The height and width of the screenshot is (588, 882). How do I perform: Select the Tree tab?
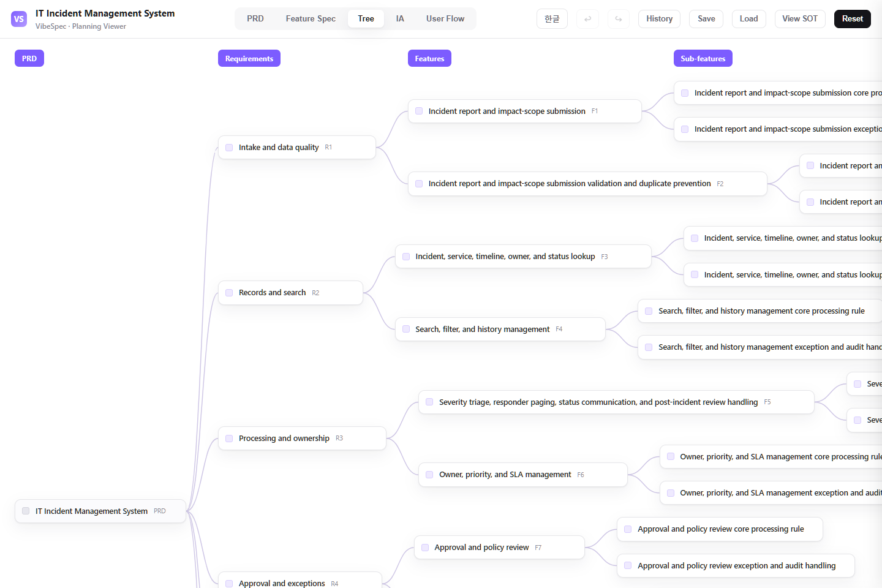pyautogui.click(x=366, y=19)
